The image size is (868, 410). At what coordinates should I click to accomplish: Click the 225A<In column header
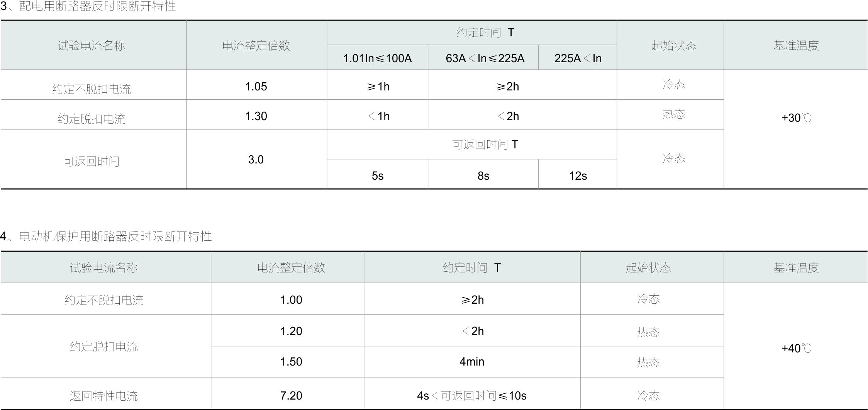tap(578, 58)
